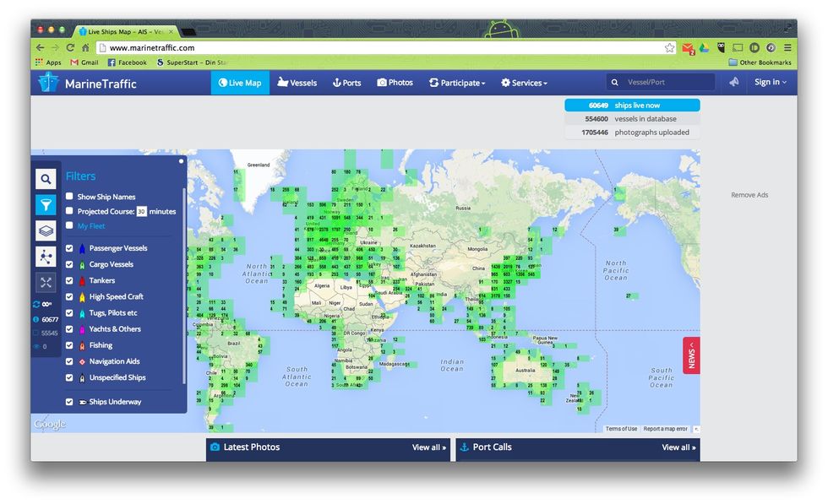This screenshot has height=504, width=828.
Task: Uncheck the Tankers filter
Action: tap(70, 280)
